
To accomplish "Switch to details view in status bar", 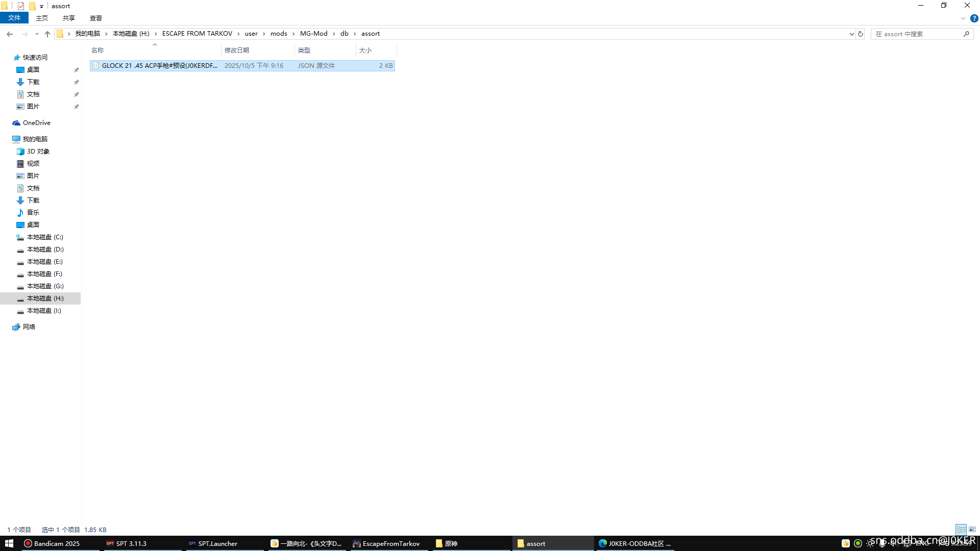I will [961, 530].
